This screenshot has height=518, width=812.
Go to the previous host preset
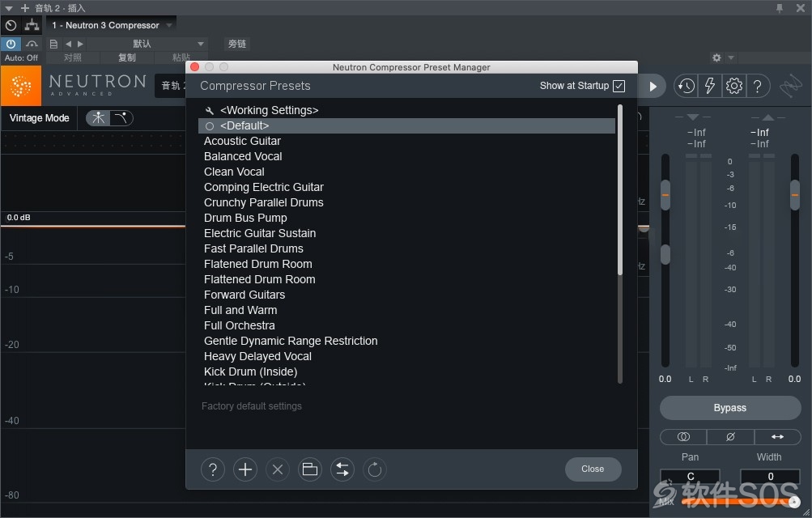(68, 44)
